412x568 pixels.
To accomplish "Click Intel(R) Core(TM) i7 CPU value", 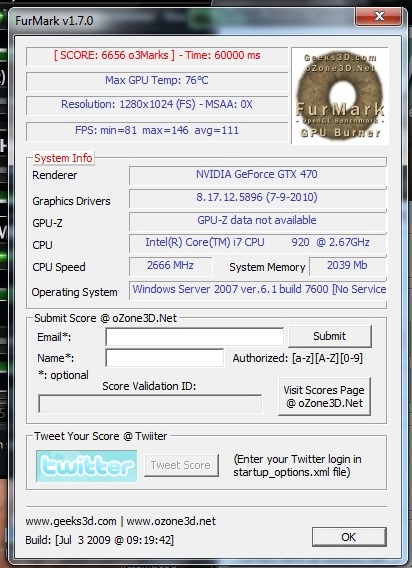I will pyautogui.click(x=257, y=242).
